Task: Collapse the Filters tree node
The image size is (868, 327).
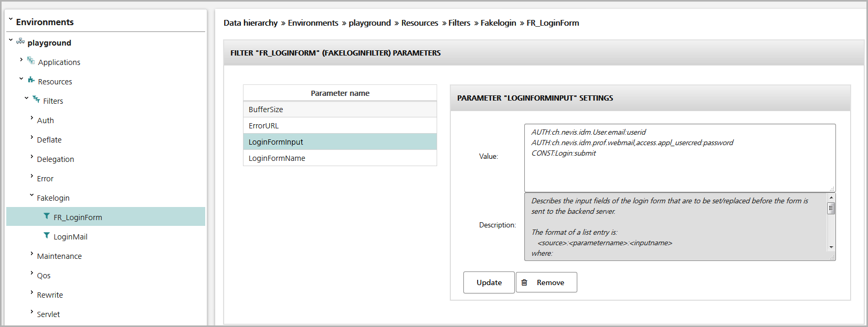Action: pyautogui.click(x=26, y=98)
